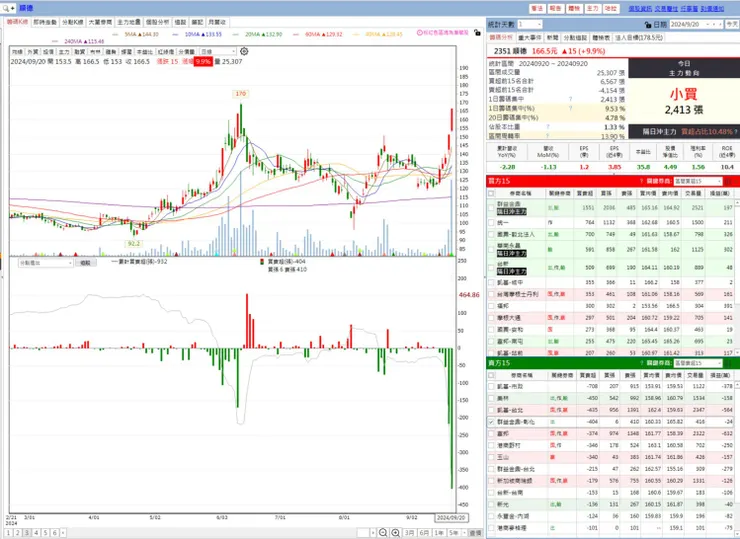Click the help icon beside 區間周轉率

point(548,135)
